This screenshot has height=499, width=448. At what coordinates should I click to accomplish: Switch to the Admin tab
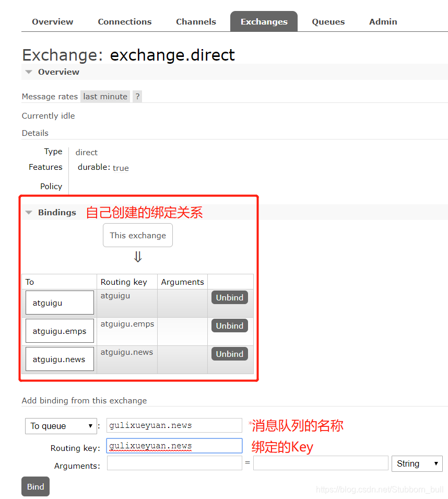(x=383, y=21)
